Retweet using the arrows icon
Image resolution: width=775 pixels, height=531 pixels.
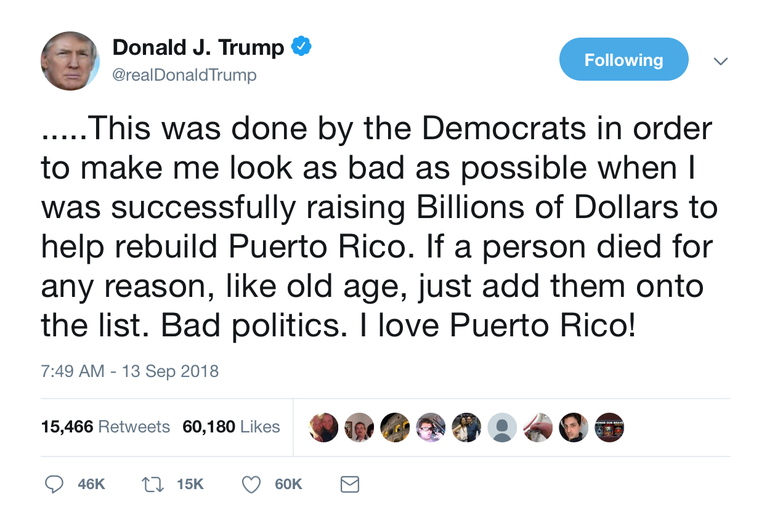tap(153, 484)
